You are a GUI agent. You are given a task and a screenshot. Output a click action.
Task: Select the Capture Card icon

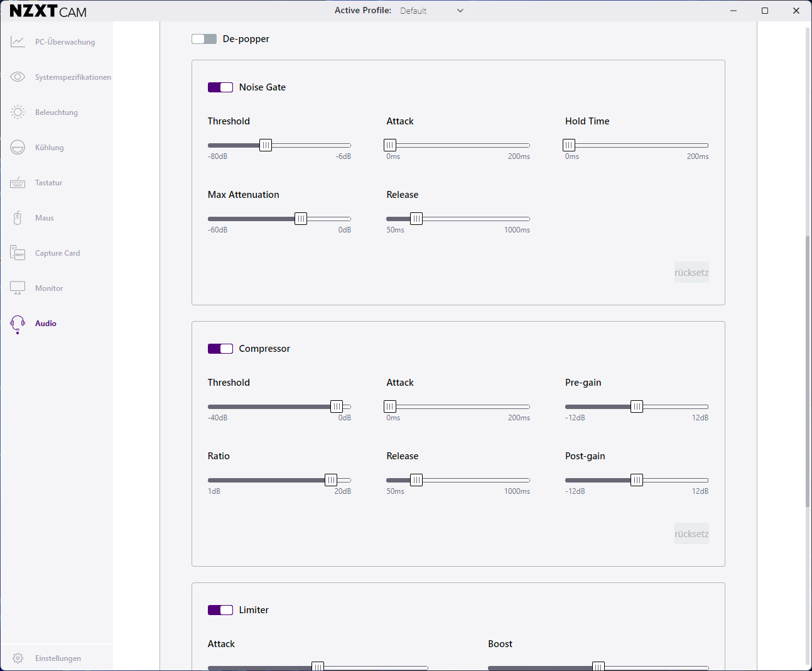(18, 253)
